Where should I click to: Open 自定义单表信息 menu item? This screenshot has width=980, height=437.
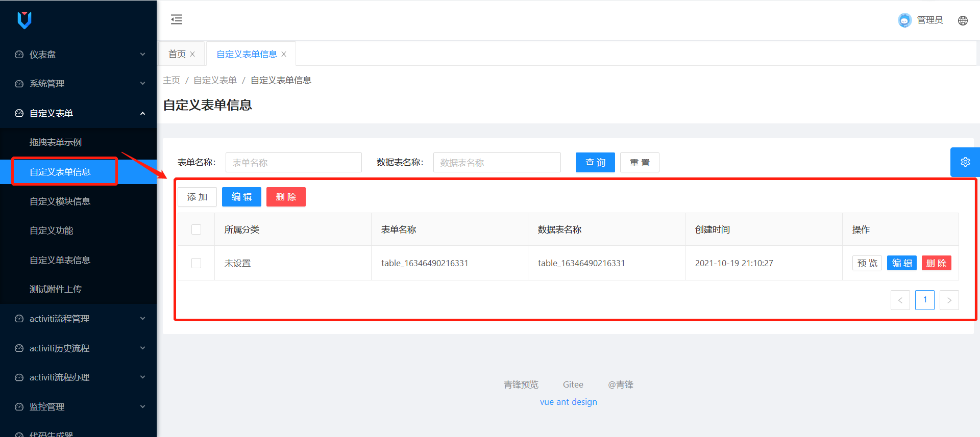pyautogui.click(x=78, y=260)
